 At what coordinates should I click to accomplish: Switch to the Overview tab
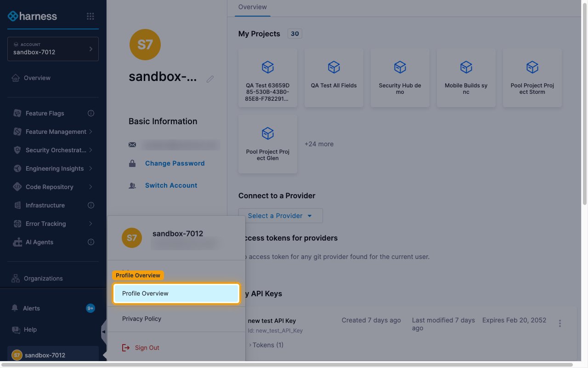pos(253,7)
